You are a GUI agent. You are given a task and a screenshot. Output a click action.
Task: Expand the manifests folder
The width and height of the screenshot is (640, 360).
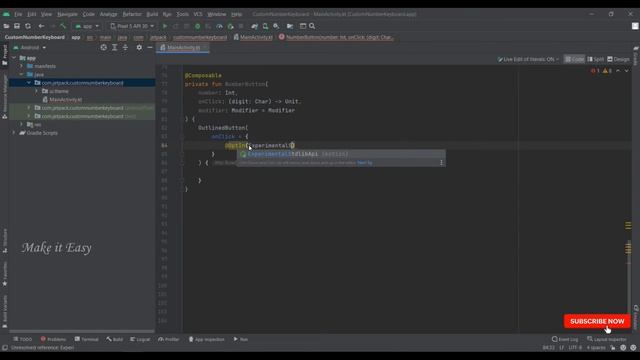click(21, 66)
